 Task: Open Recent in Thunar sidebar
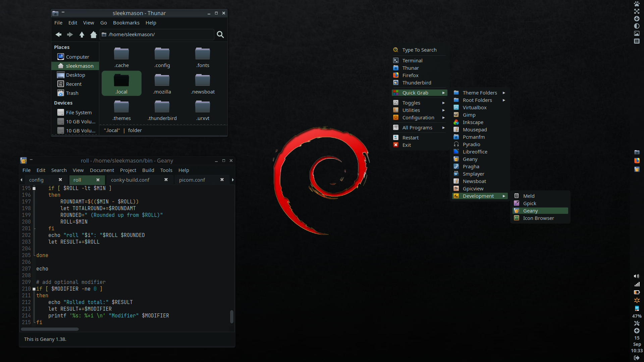pyautogui.click(x=75, y=84)
